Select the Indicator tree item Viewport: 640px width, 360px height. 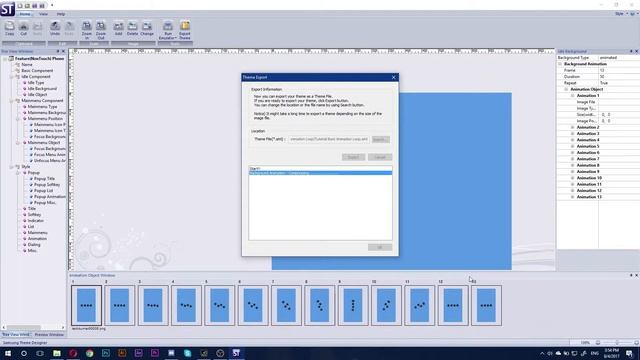[36, 220]
